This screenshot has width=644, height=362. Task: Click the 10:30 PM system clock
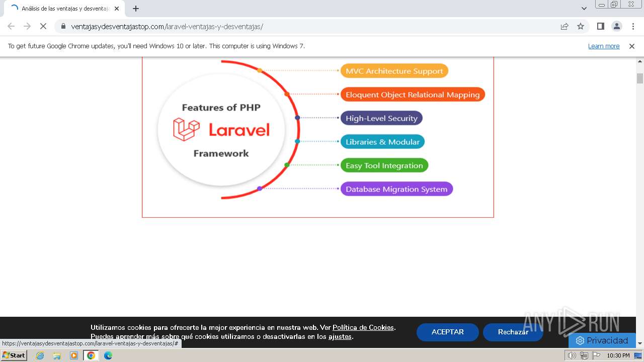(618, 355)
